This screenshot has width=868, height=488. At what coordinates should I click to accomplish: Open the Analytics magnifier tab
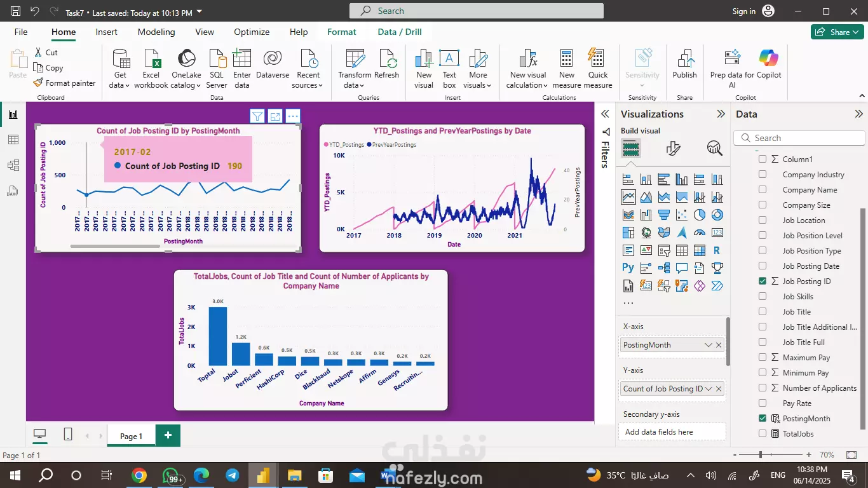[715, 149]
